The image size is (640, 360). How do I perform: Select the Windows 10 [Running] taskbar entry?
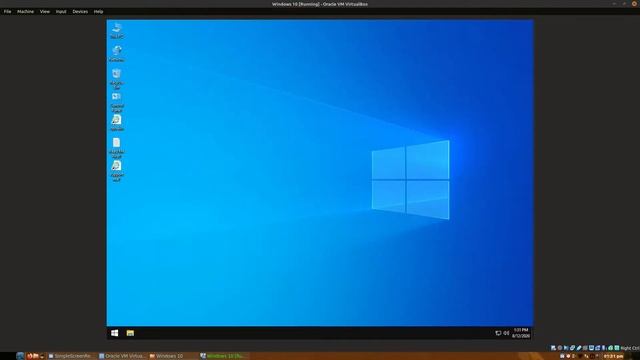(223, 356)
